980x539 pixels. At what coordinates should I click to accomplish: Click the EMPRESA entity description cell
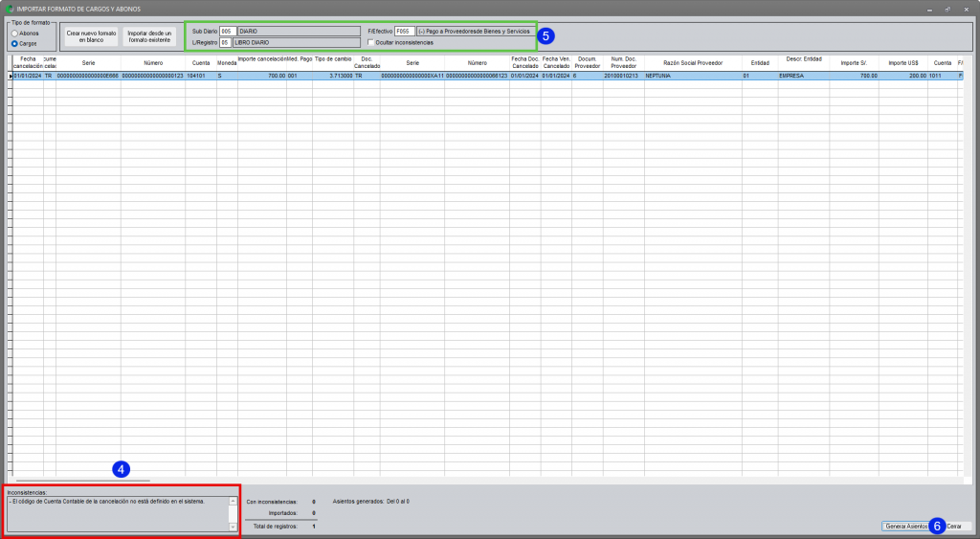point(804,76)
